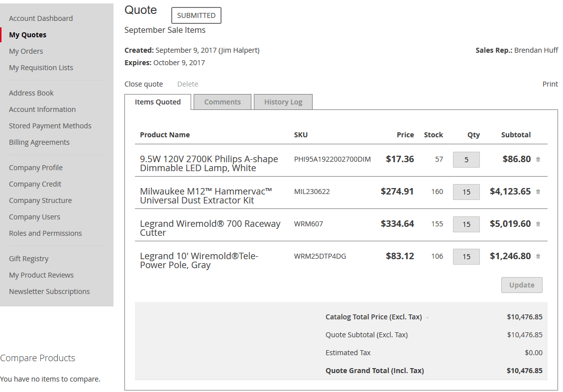Open Address Book
This screenshot has width=563, height=392.
[x=31, y=93]
